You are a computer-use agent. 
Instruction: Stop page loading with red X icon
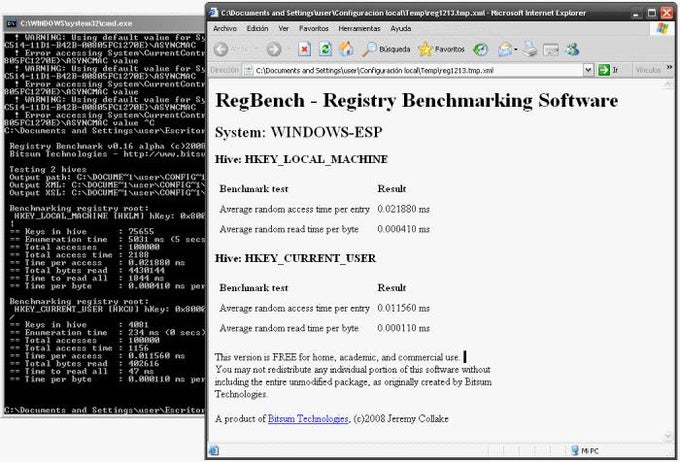coord(304,49)
